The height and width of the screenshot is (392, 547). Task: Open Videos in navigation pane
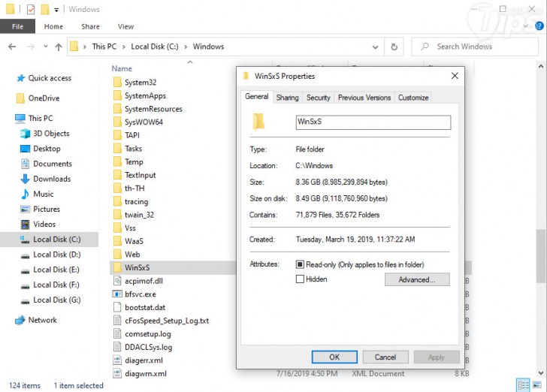[x=38, y=225]
